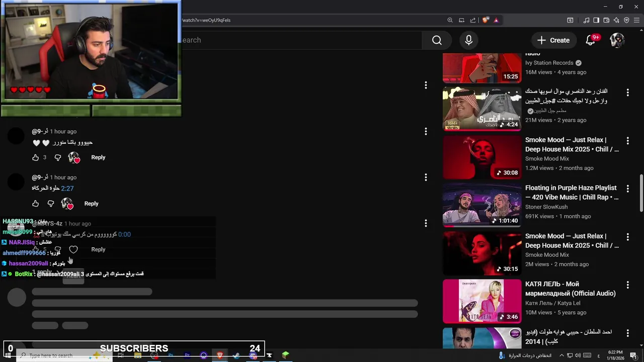Image resolution: width=644 pixels, height=362 pixels.
Task: Open the browser hamburger main menu
Action: (x=636, y=20)
